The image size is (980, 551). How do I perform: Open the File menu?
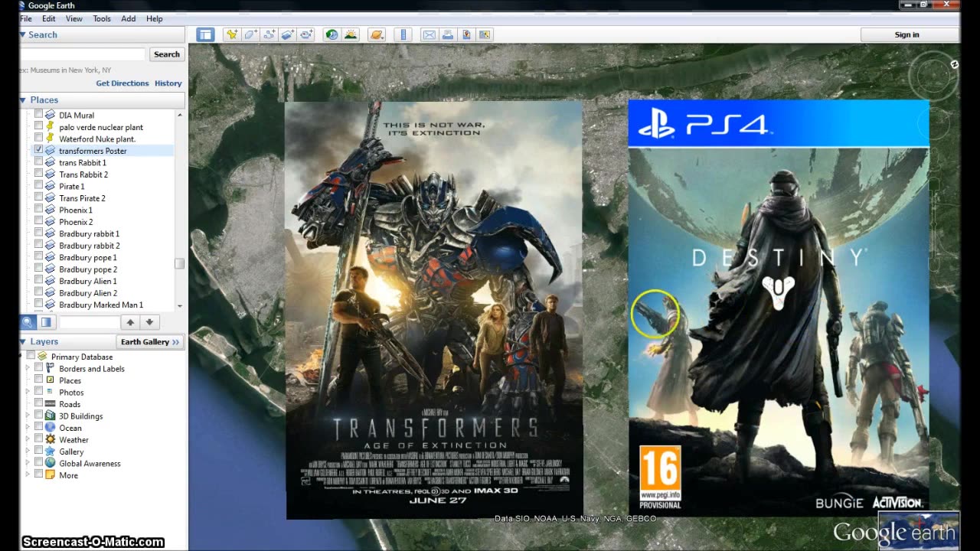pos(25,18)
